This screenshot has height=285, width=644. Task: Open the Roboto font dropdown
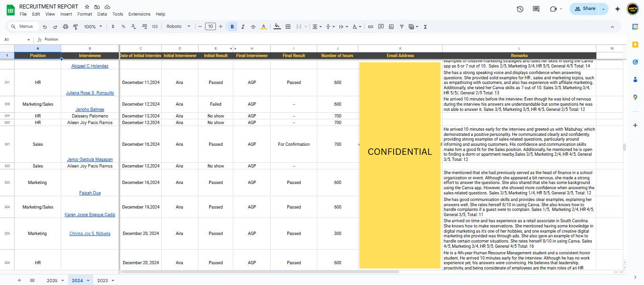(178, 27)
